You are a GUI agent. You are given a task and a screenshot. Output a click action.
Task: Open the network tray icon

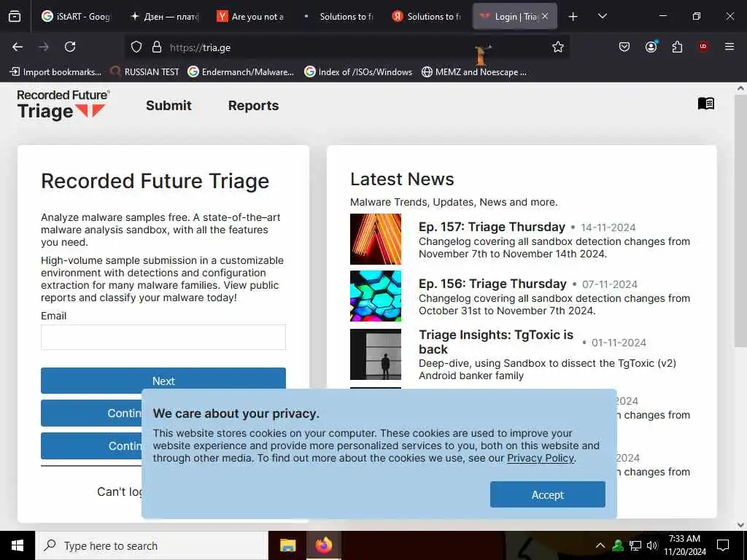(635, 545)
